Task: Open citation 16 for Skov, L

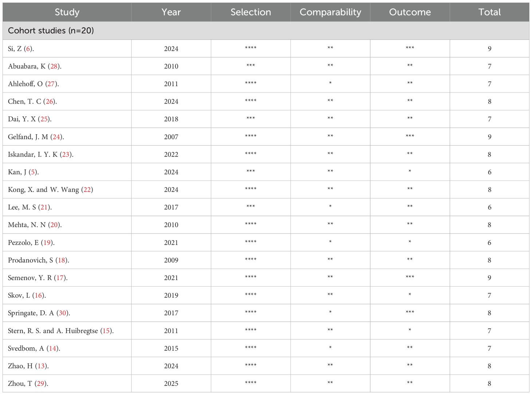Action: coord(38,295)
